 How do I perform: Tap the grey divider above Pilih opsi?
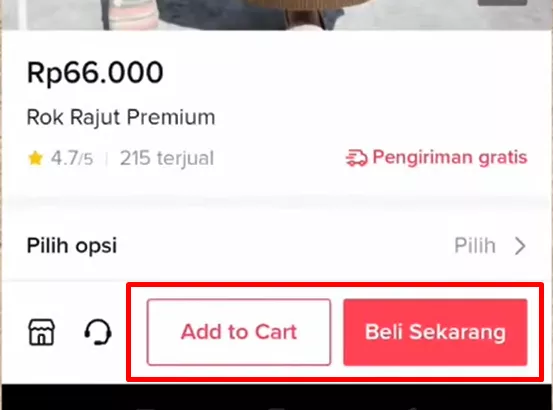[276, 203]
